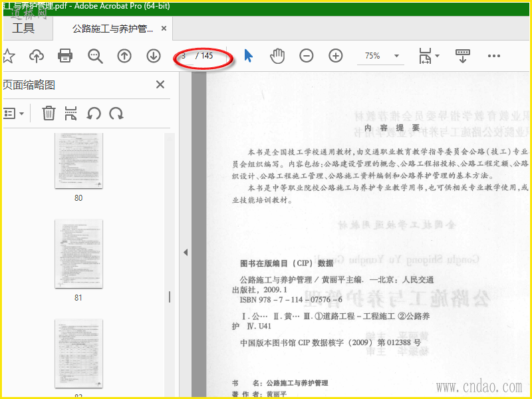Rotate page clockwise
The height and width of the screenshot is (399, 532).
[x=116, y=113]
